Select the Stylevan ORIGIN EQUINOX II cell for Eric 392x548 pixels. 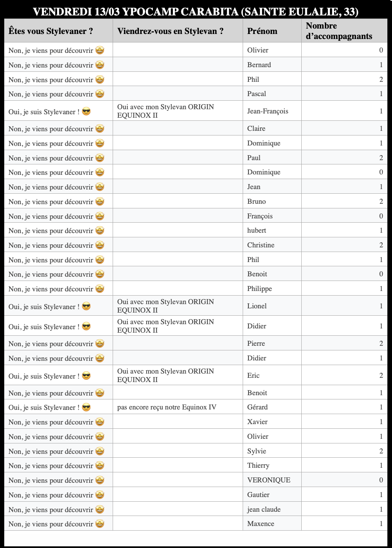166,375
